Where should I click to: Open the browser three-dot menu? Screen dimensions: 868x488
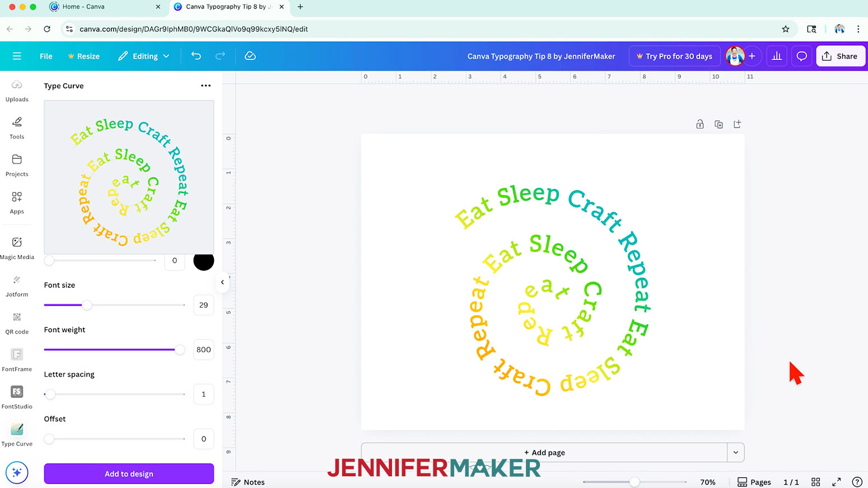click(x=858, y=29)
